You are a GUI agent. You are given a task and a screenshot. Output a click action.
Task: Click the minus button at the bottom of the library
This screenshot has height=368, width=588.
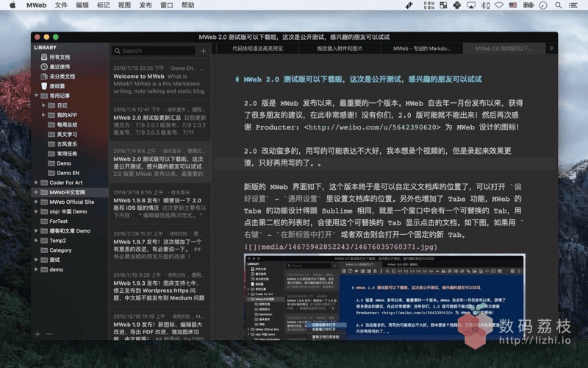pos(49,334)
